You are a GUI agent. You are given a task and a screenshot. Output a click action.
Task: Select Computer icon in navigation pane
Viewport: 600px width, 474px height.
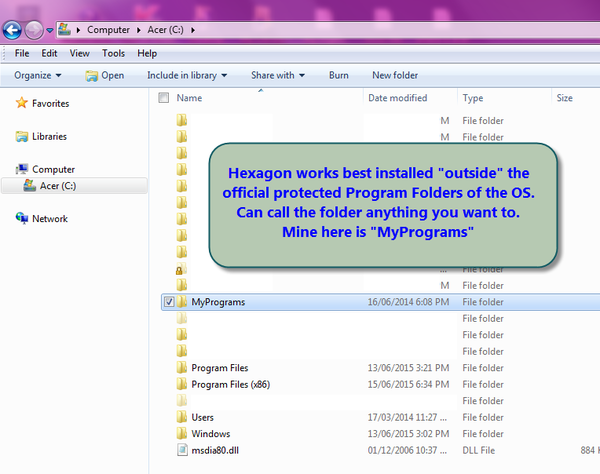(21, 169)
